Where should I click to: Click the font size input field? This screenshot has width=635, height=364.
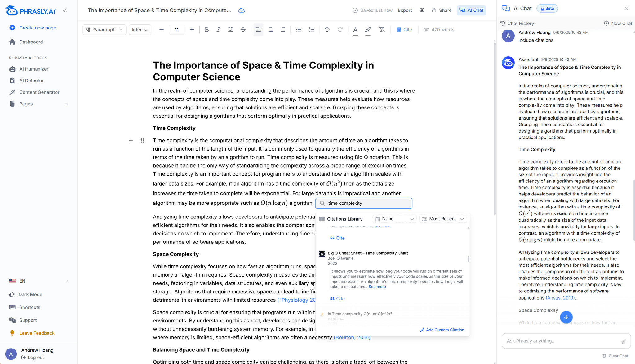click(x=177, y=30)
